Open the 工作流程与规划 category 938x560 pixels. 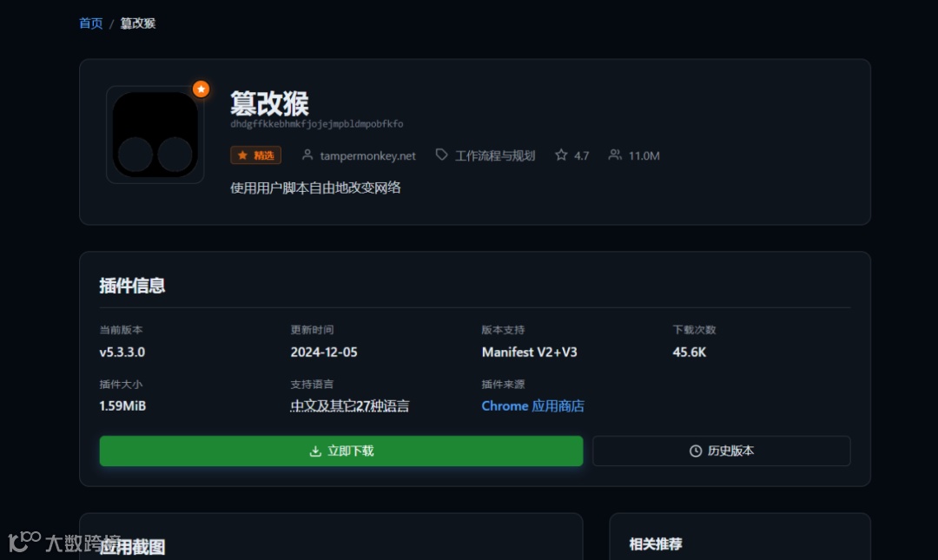(495, 155)
